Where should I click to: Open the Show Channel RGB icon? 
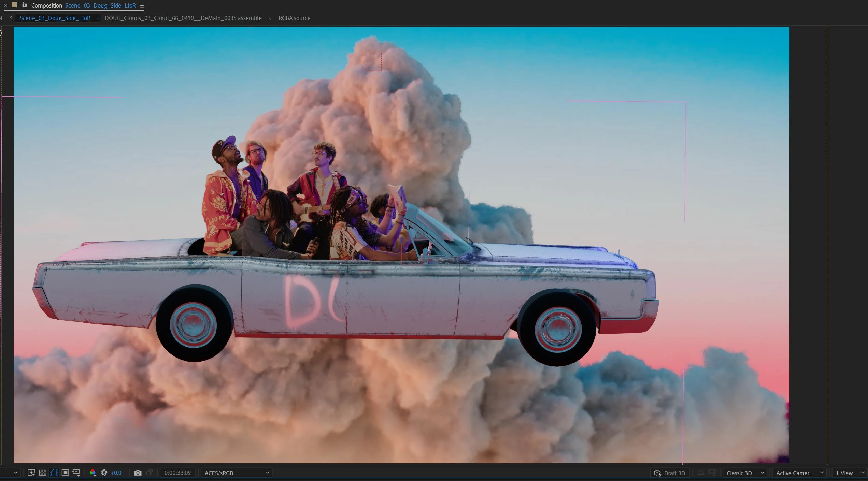coord(93,472)
